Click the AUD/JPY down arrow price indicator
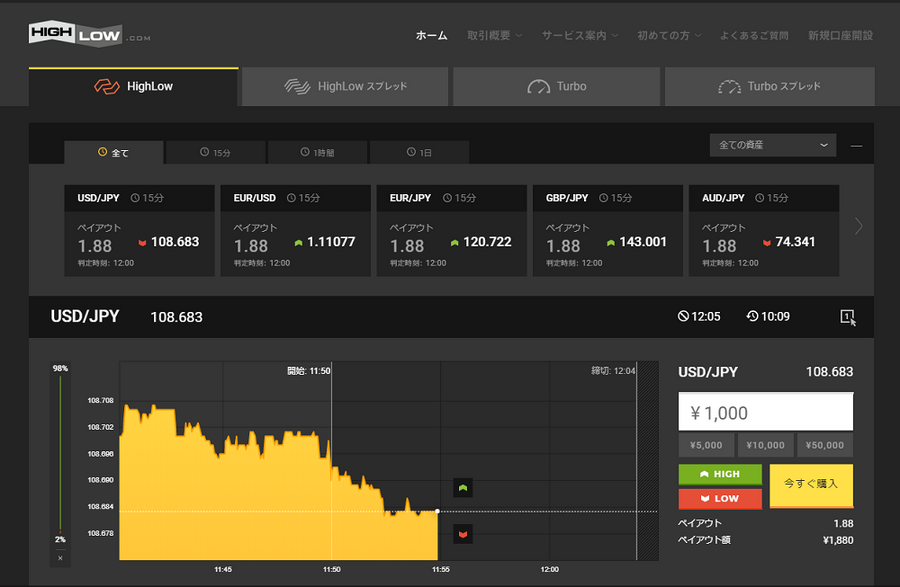 tap(767, 243)
